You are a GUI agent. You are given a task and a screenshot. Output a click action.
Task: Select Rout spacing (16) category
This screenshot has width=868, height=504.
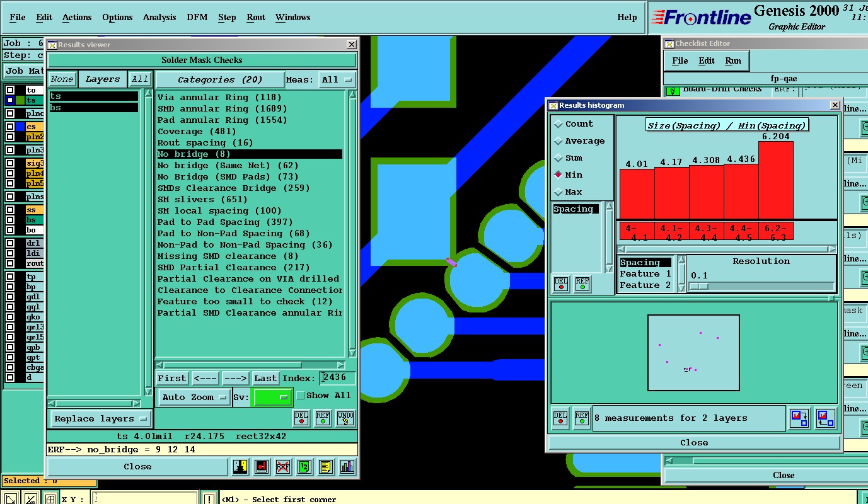250,143
